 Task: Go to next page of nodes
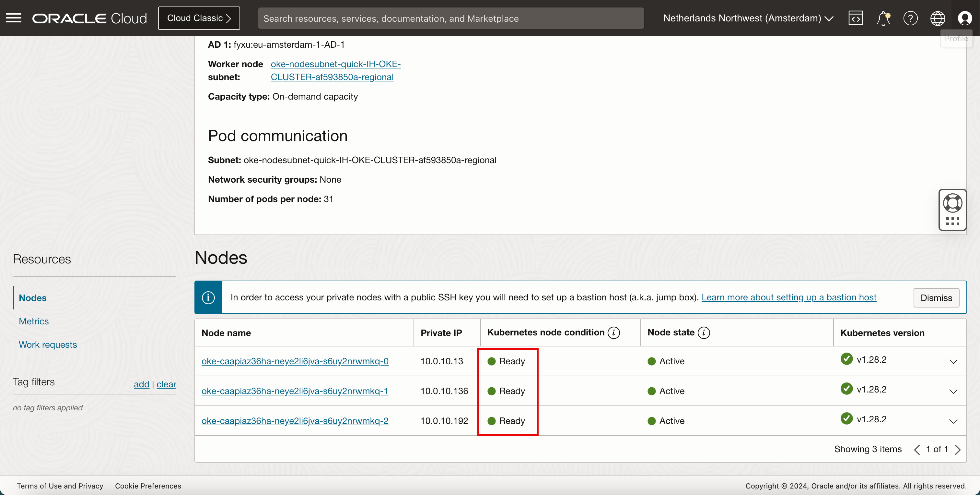pyautogui.click(x=958, y=449)
